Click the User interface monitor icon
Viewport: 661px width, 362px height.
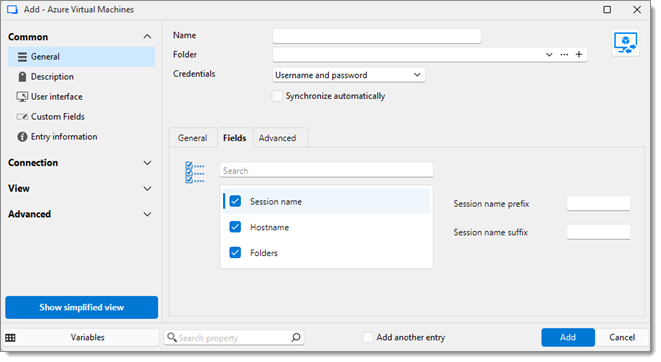22,97
